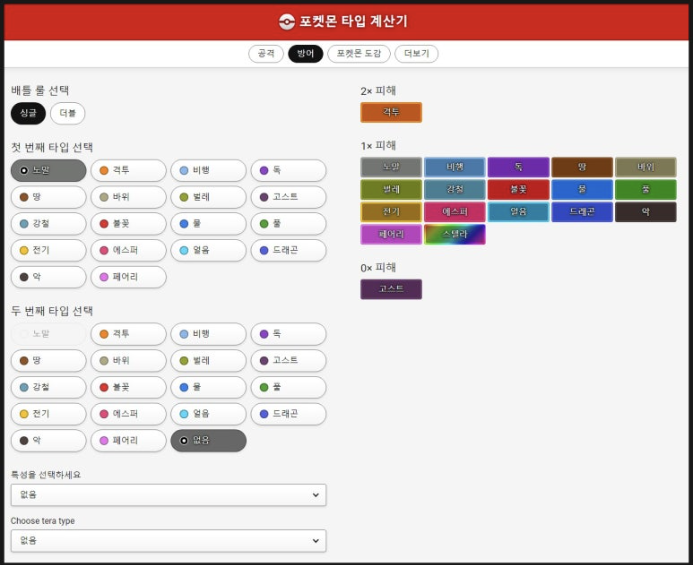Choose 페어리 as second type

pos(129,441)
